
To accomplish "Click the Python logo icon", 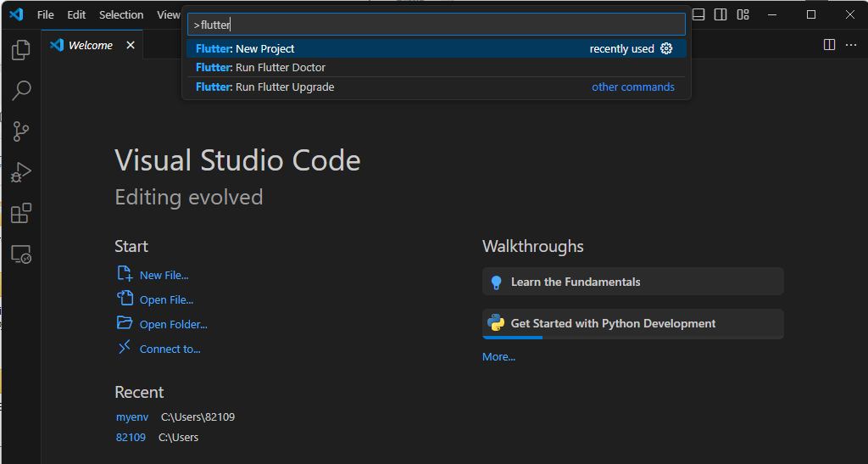I will coord(496,323).
